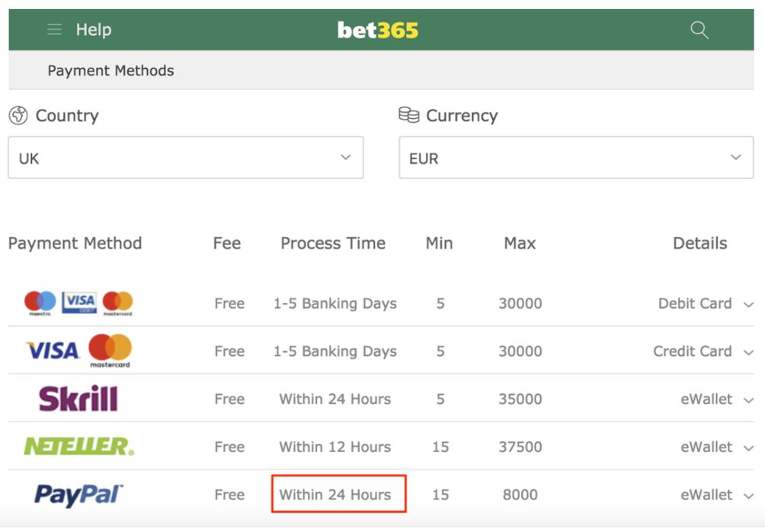The image size is (765, 532).
Task: Click Neteller's Within 12 Hours process time
Action: pyautogui.click(x=335, y=447)
